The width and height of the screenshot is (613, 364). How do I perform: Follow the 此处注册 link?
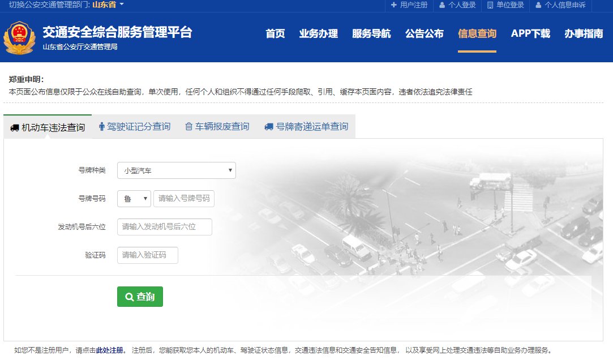coord(111,350)
